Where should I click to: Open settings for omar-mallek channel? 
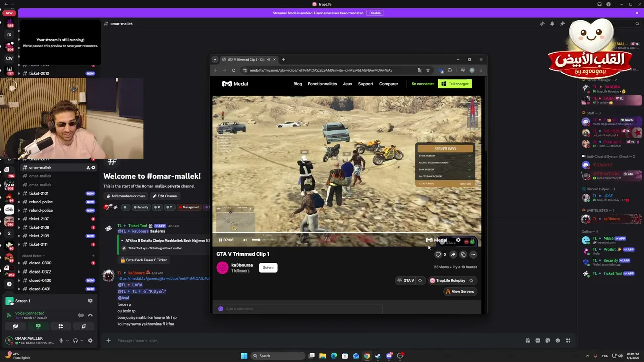[93, 168]
